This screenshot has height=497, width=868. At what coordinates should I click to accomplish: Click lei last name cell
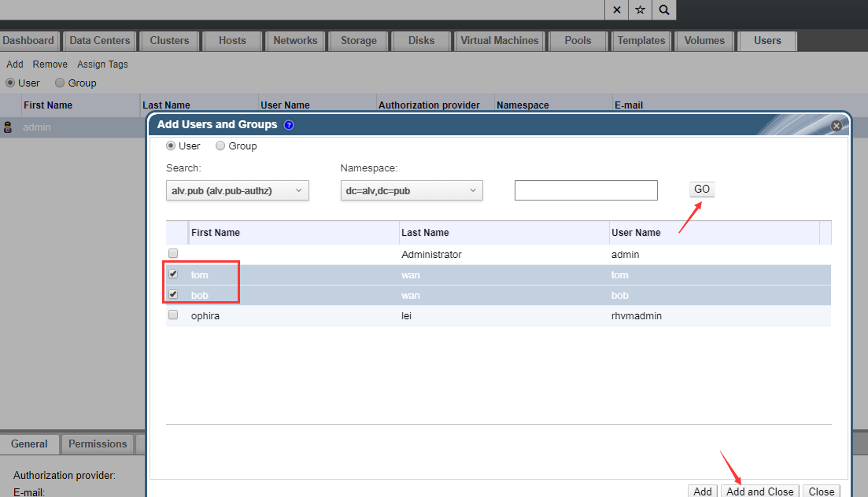tap(406, 316)
